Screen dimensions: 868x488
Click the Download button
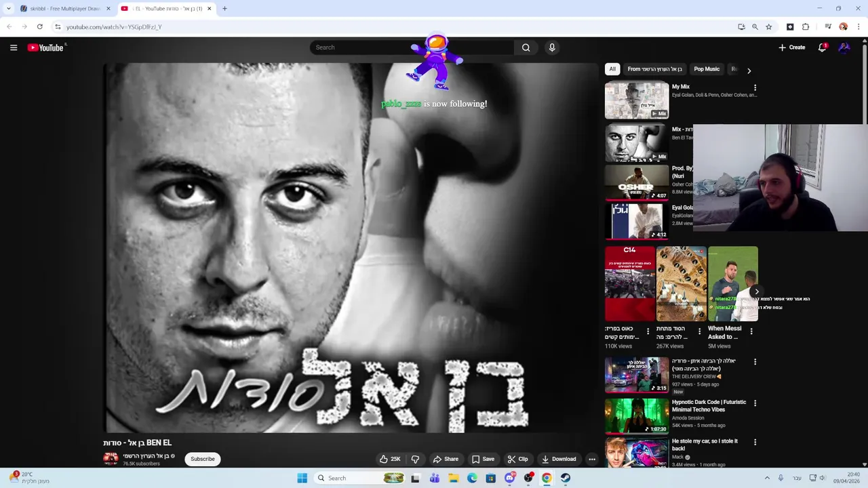(559, 459)
